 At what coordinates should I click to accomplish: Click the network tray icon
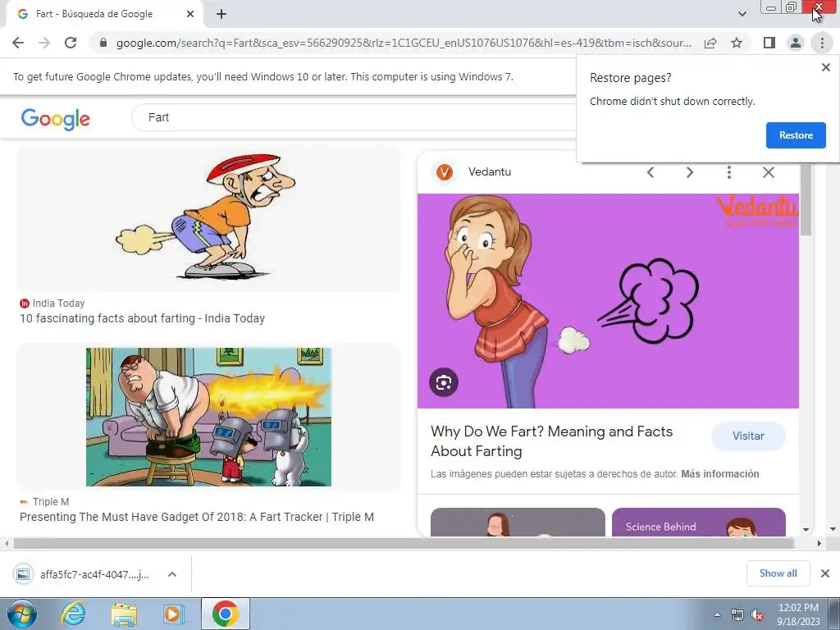tap(737, 615)
